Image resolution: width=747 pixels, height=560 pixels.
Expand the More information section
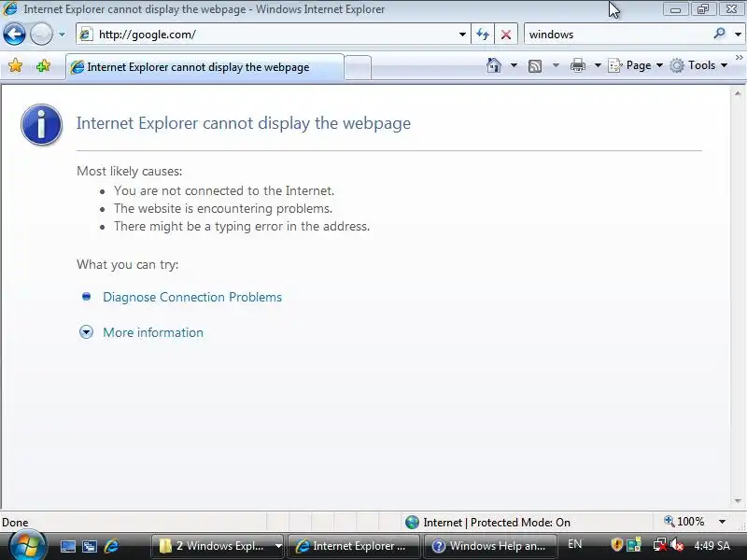(153, 332)
